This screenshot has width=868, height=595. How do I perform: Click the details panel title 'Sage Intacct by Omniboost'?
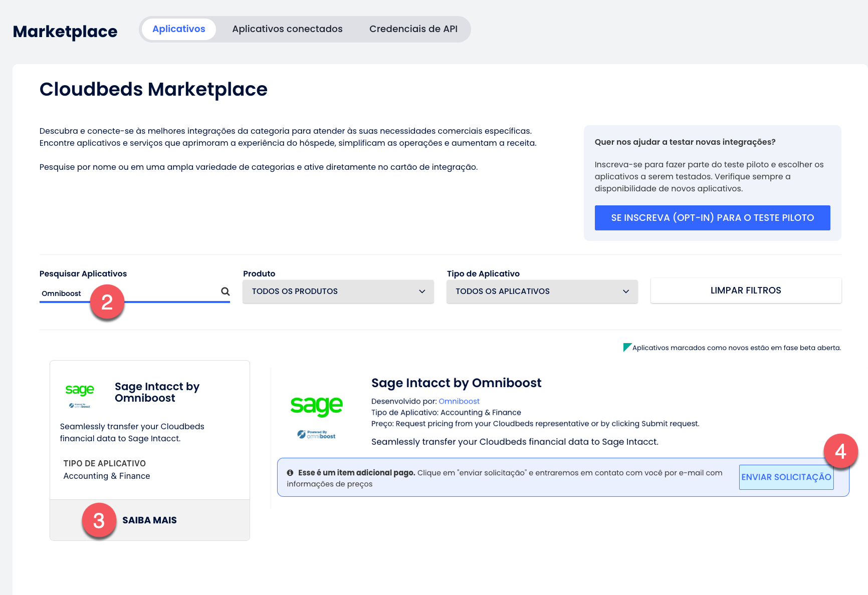click(x=456, y=383)
